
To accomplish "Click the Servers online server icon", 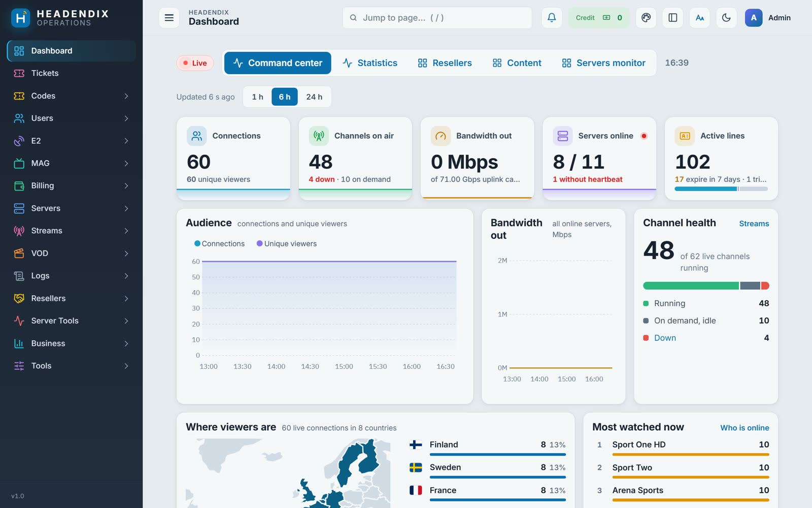I will tap(563, 136).
